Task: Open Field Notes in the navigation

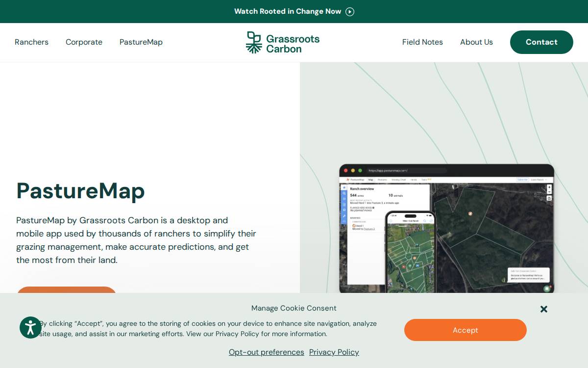Action: coord(422,42)
